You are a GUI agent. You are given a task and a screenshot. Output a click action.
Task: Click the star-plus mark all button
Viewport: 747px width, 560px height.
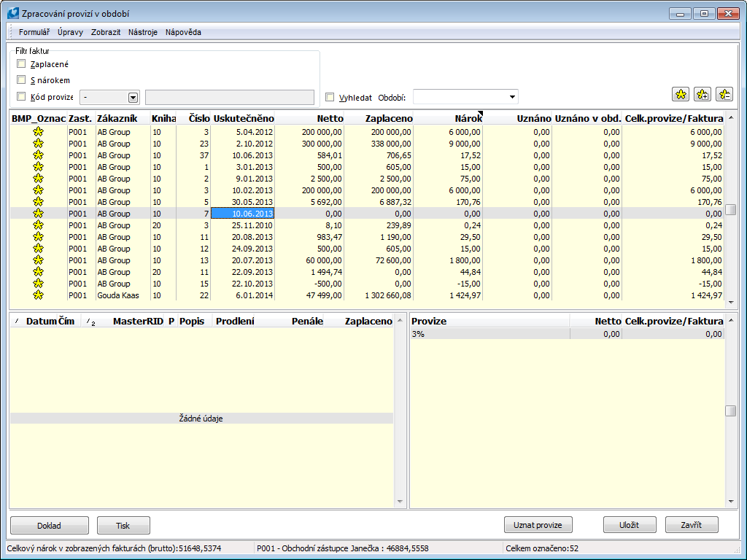[x=703, y=95]
